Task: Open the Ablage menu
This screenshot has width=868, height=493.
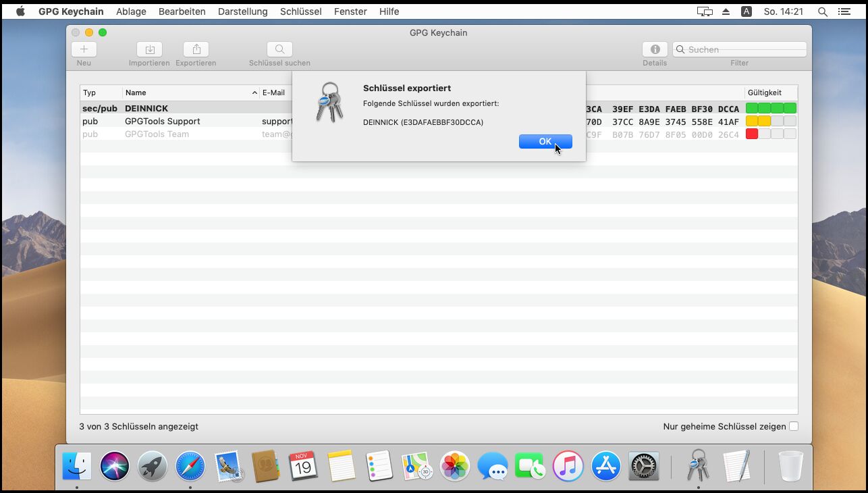Action: (131, 11)
